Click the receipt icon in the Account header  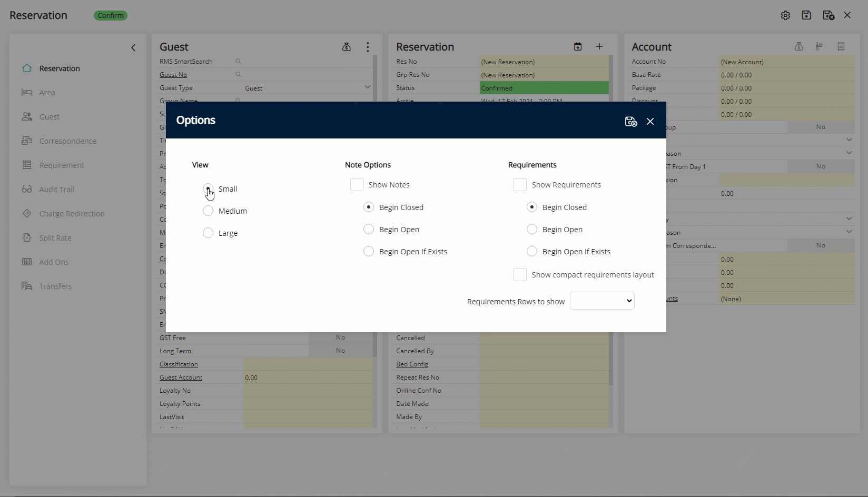click(x=841, y=46)
